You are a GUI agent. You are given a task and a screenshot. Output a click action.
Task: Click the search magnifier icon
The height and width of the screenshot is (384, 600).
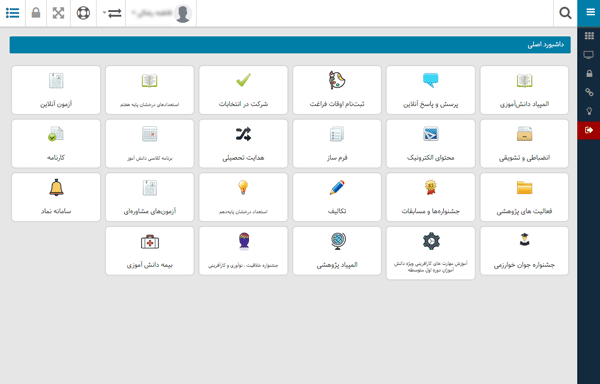(x=565, y=13)
